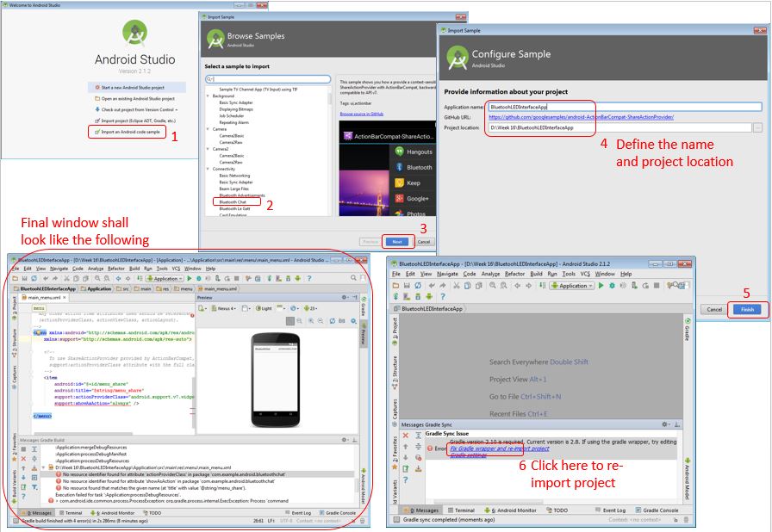Click Search magnifier at far right of final window toolbar
The height and width of the screenshot is (532, 772).
click(x=353, y=278)
